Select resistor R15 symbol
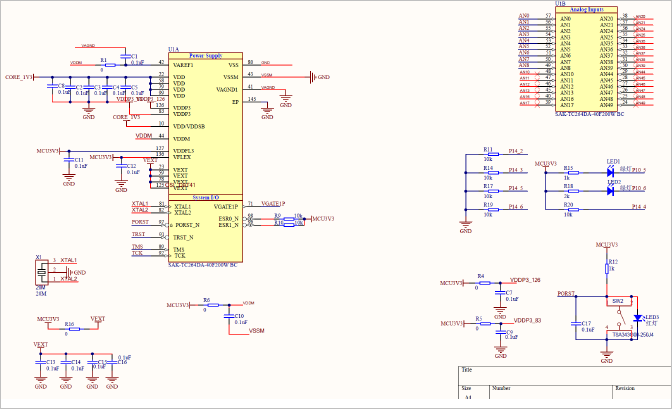This screenshot has width=672, height=409. point(573,173)
